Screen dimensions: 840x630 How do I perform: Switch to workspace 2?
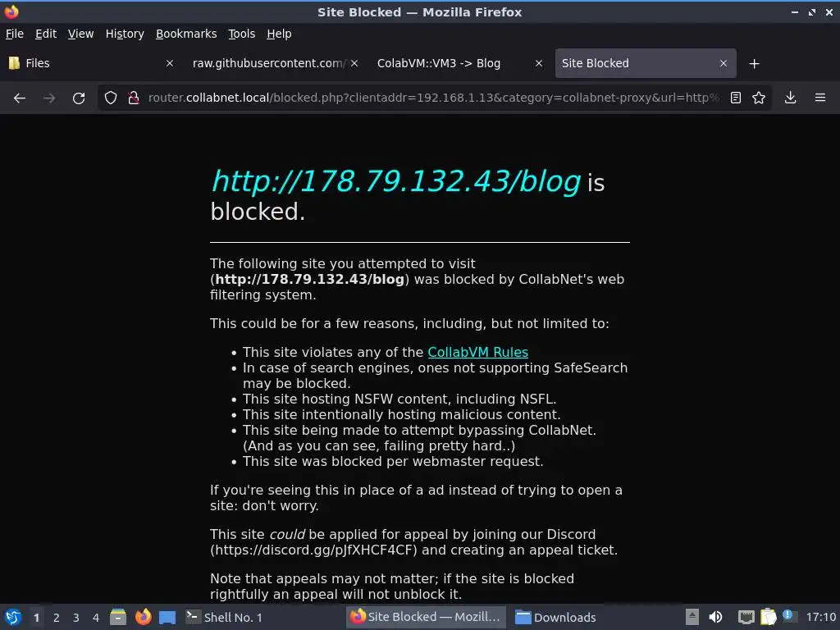(57, 618)
